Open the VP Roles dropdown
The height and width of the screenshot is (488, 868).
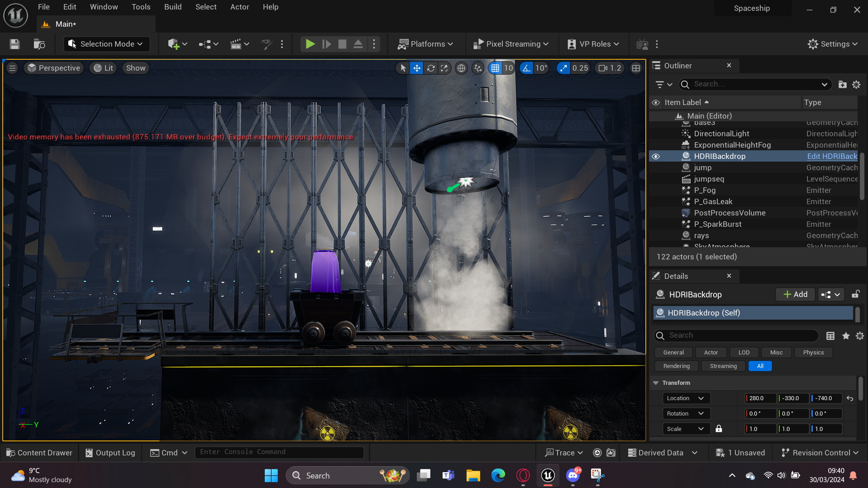593,44
